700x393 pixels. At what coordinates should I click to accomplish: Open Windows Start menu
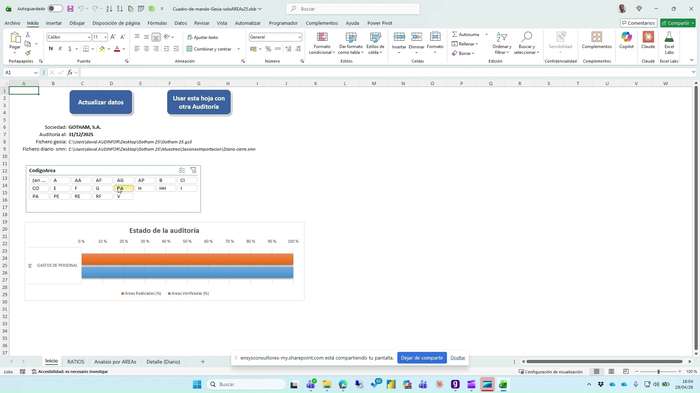[197, 385]
